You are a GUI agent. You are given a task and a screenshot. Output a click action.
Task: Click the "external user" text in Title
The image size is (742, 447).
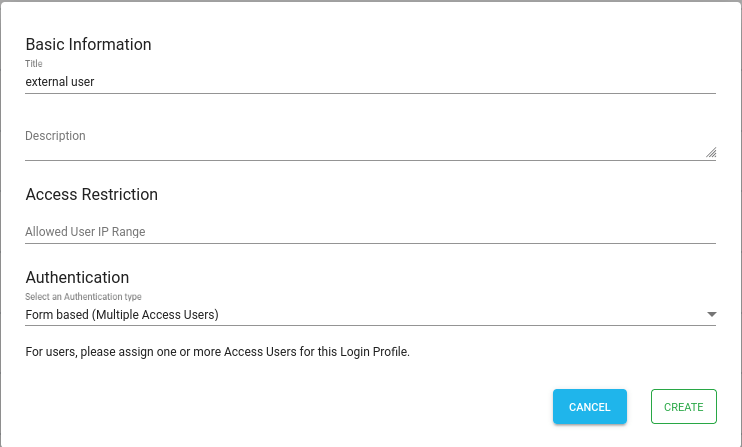[59, 82]
